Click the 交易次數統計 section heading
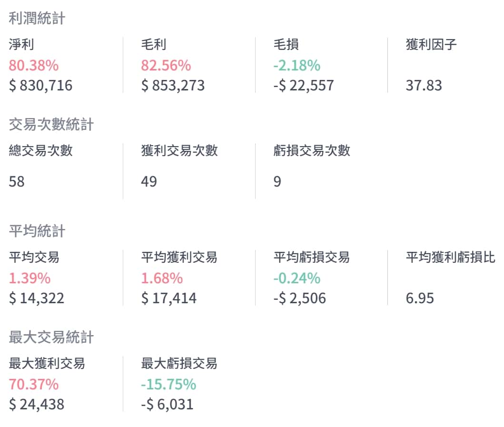This screenshot has height=427, width=504. pyautogui.click(x=51, y=125)
